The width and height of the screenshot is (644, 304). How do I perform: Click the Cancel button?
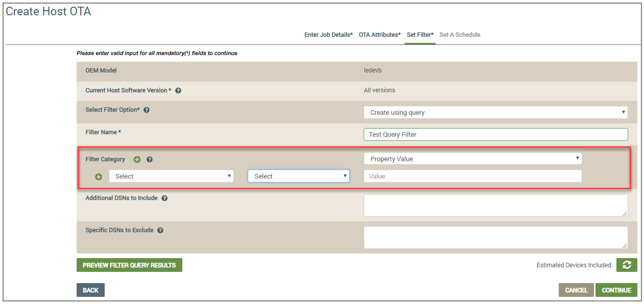tap(576, 290)
